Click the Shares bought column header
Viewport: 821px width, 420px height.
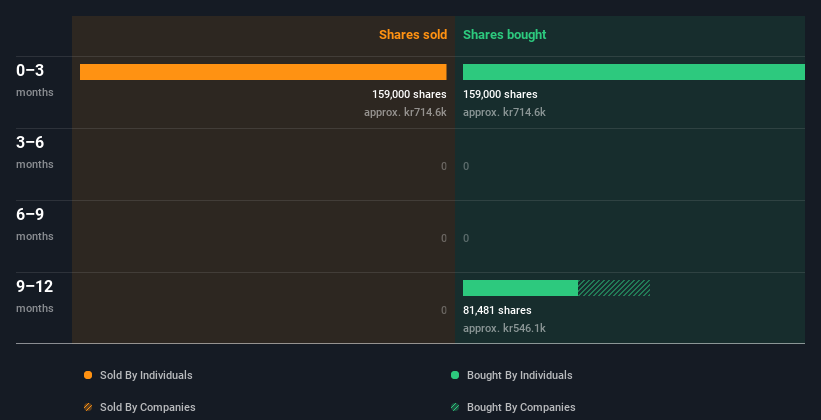(x=505, y=35)
